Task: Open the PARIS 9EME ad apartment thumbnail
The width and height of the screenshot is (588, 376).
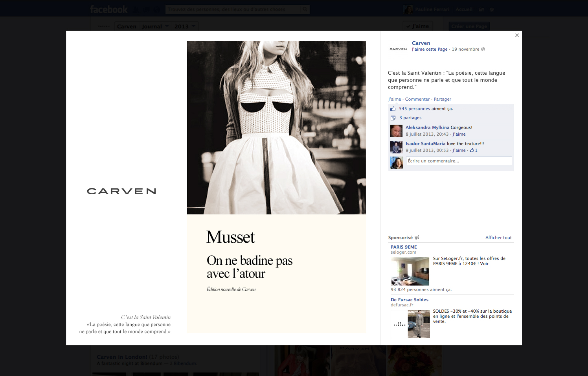Action: (x=410, y=271)
